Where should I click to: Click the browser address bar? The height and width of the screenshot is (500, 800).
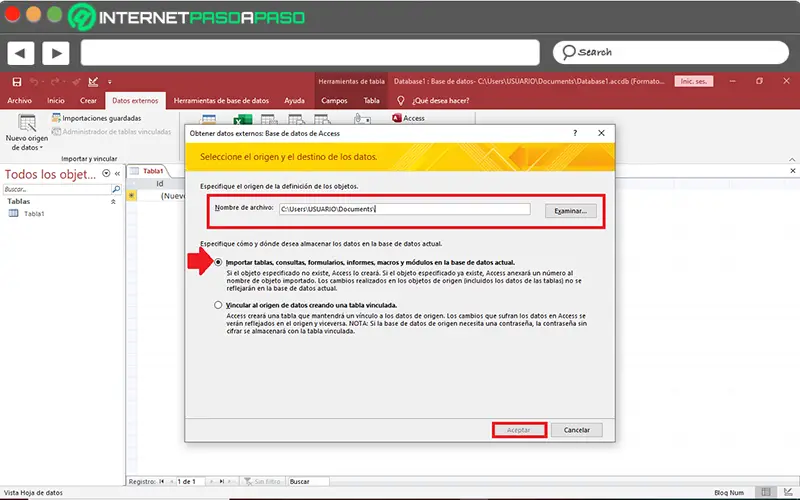310,53
